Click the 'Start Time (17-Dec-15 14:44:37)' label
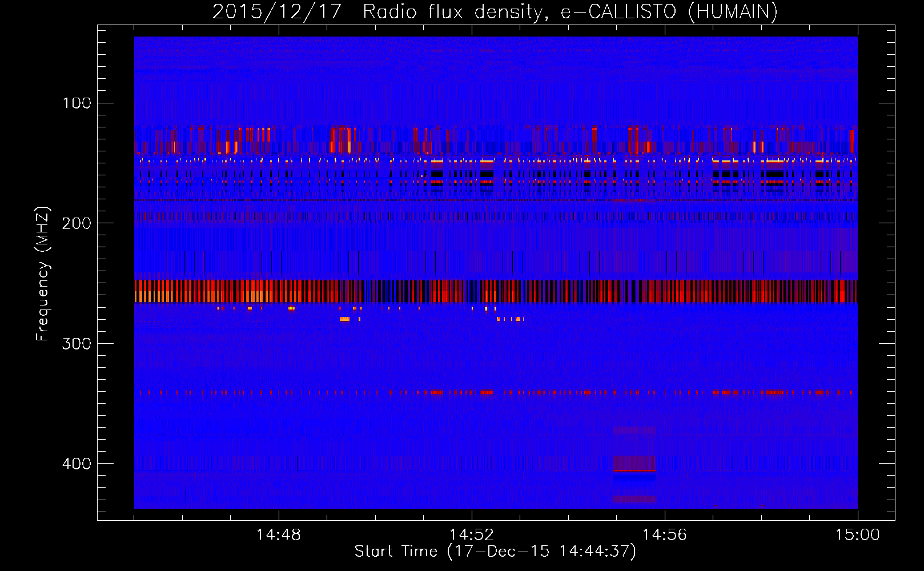This screenshot has height=571, width=924. pyautogui.click(x=495, y=552)
